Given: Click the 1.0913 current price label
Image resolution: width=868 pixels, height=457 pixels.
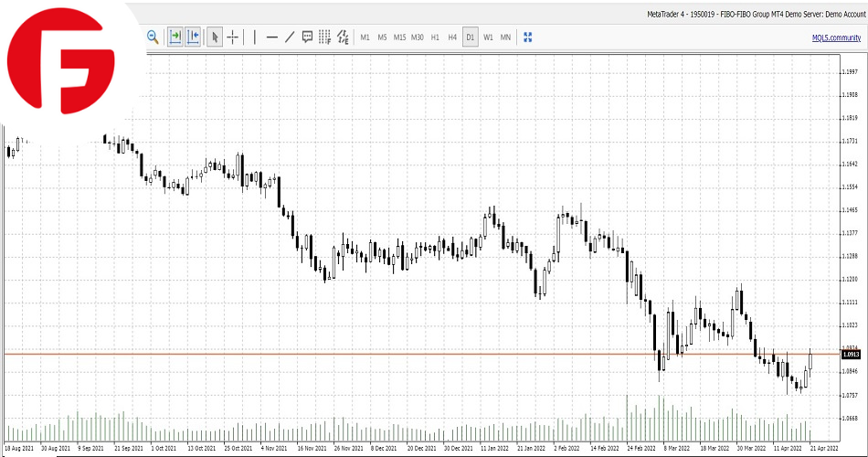Looking at the screenshot, I should [x=850, y=354].
